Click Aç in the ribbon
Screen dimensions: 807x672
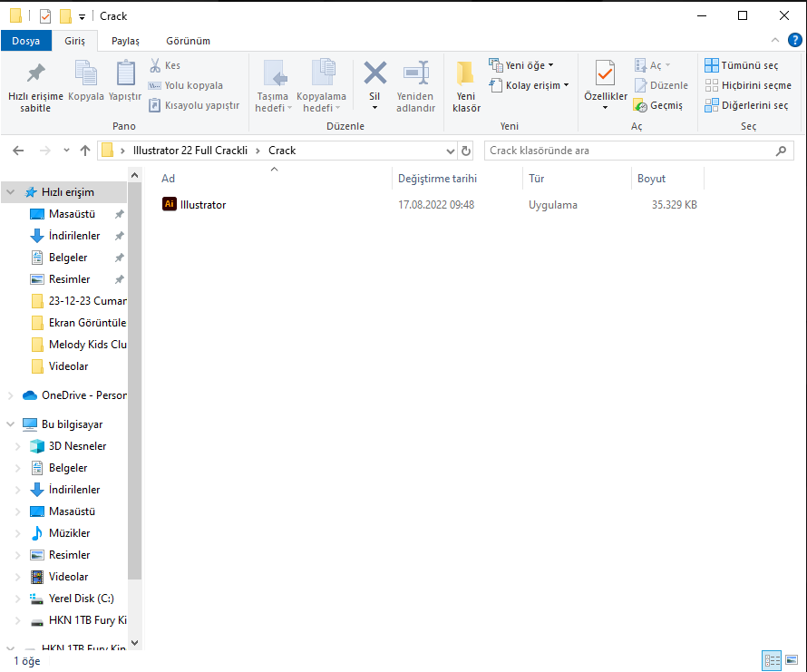click(x=652, y=65)
